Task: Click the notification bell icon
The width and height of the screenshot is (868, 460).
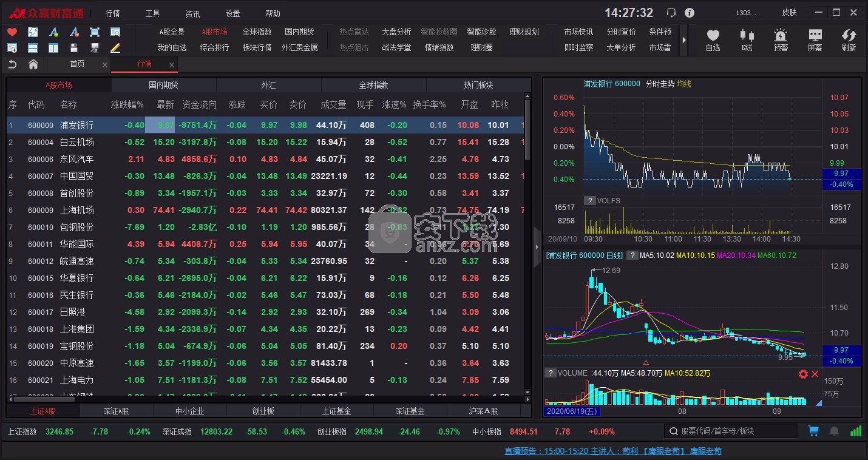Action: coord(835,431)
